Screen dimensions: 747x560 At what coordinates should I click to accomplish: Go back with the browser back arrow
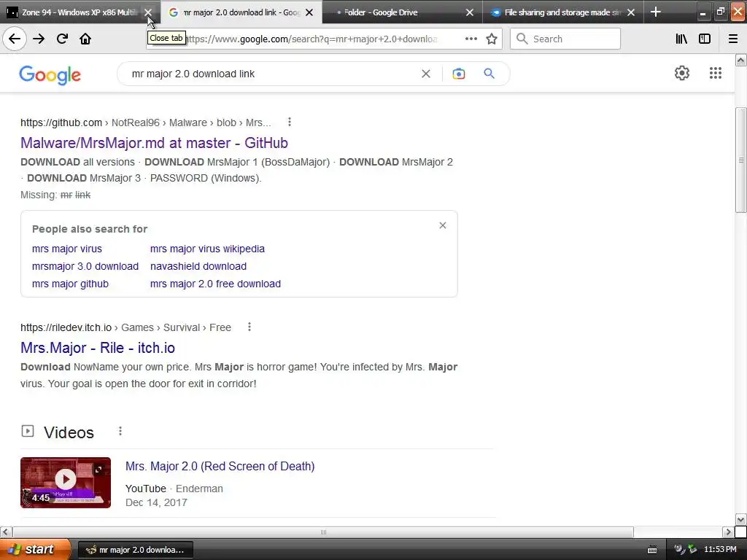click(15, 39)
